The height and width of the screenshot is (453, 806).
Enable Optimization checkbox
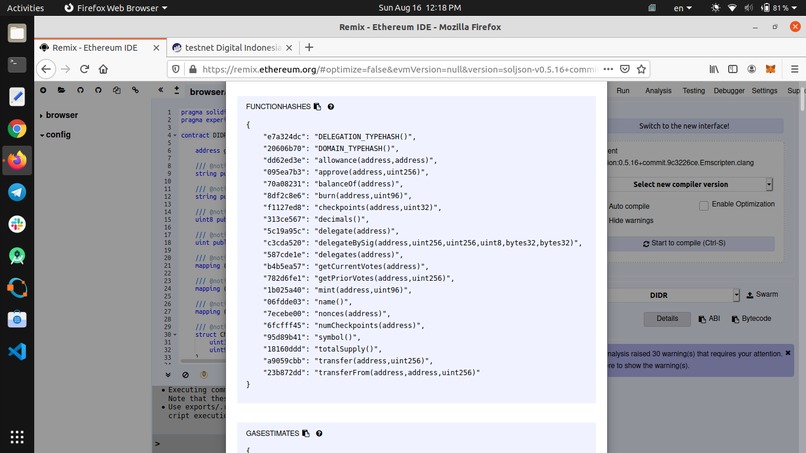pos(704,206)
